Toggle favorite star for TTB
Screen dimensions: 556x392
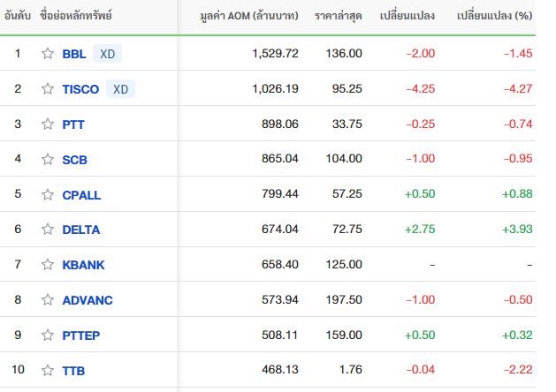pos(48,370)
